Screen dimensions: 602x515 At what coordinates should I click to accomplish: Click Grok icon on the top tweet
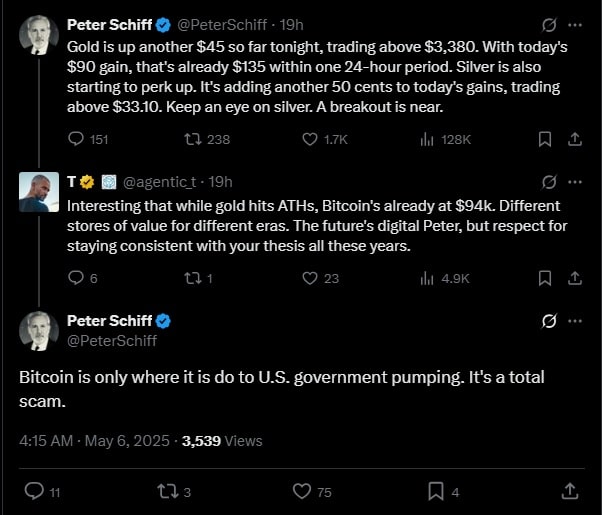(x=548, y=24)
